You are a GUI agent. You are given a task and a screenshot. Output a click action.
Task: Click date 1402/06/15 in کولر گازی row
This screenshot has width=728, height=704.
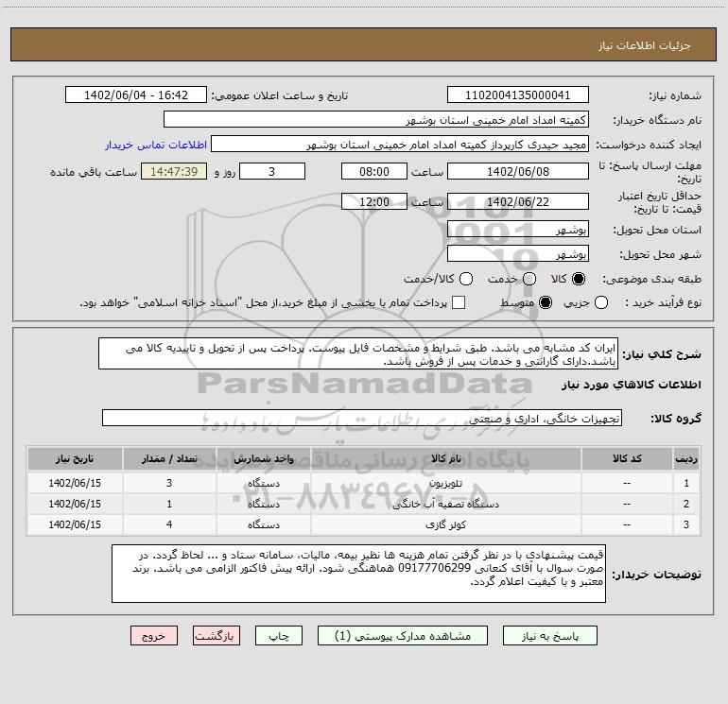pyautogui.click(x=75, y=524)
